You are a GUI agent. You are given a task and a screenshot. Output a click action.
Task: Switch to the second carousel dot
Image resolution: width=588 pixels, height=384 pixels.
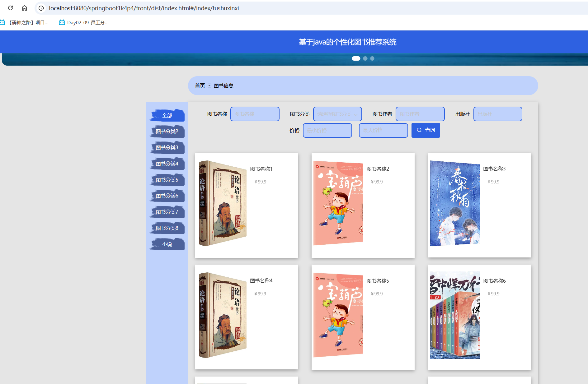pos(365,58)
